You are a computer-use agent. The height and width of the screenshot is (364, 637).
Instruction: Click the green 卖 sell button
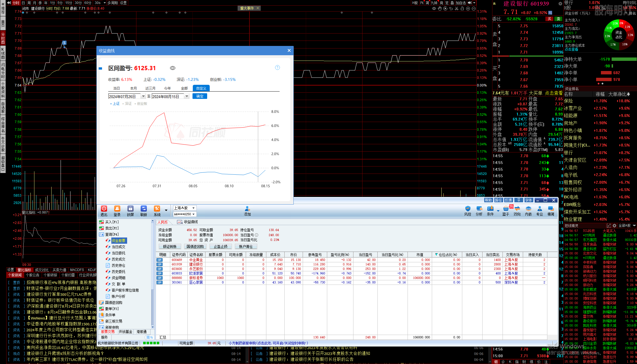pos(558,19)
